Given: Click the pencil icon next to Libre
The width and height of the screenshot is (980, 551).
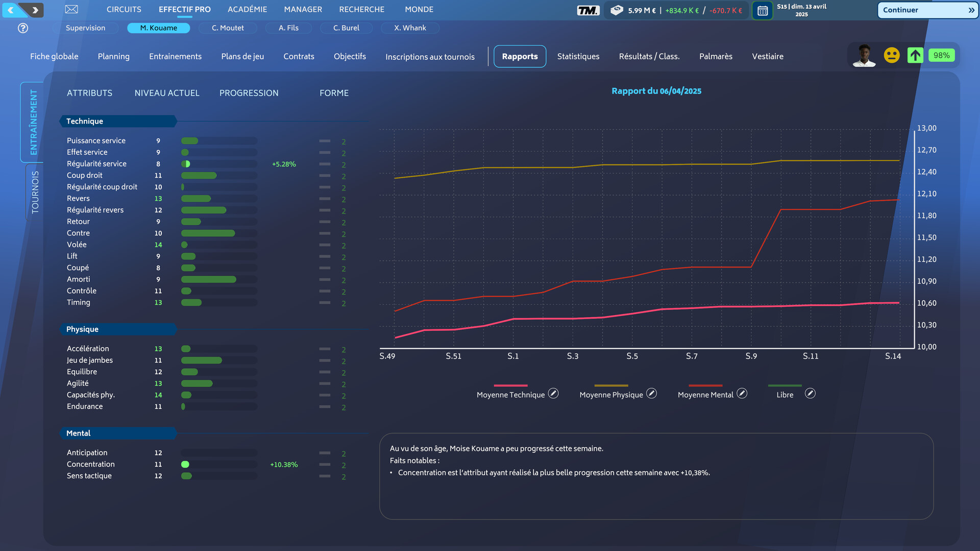Looking at the screenshot, I should tap(810, 394).
